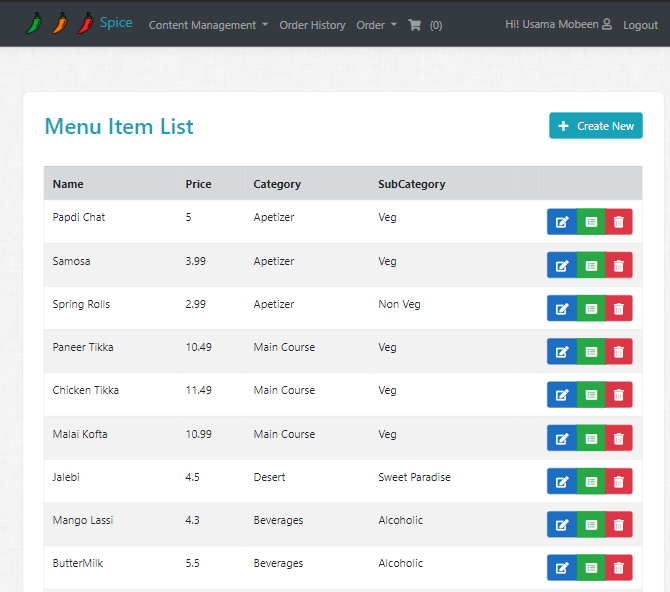Screen dimensions: 670x592
Task: Click the Create New button
Action: (596, 126)
